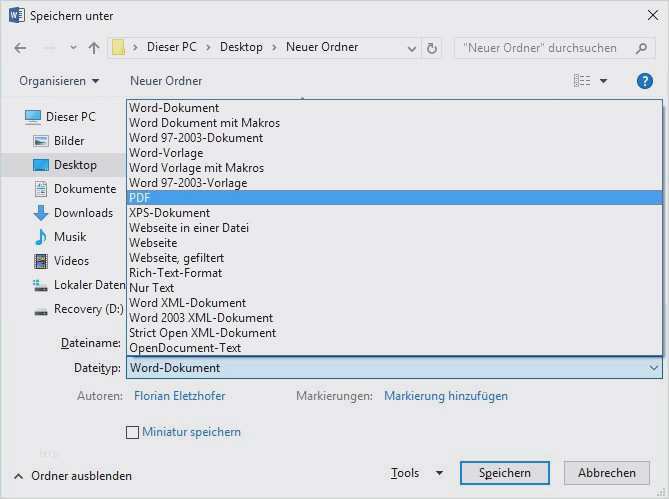The image size is (669, 499).
Task: Select Webseite, gefiltert file type
Action: (x=395, y=258)
